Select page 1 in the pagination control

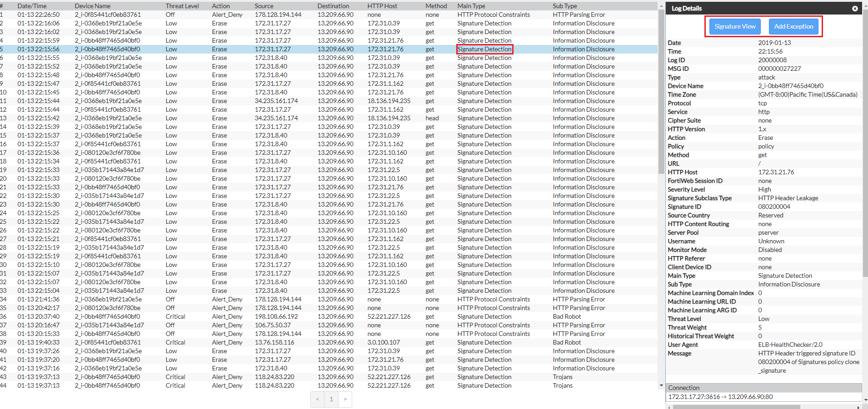click(x=331, y=399)
